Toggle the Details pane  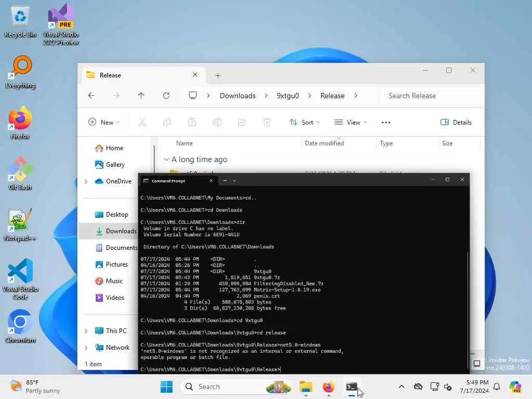456,122
